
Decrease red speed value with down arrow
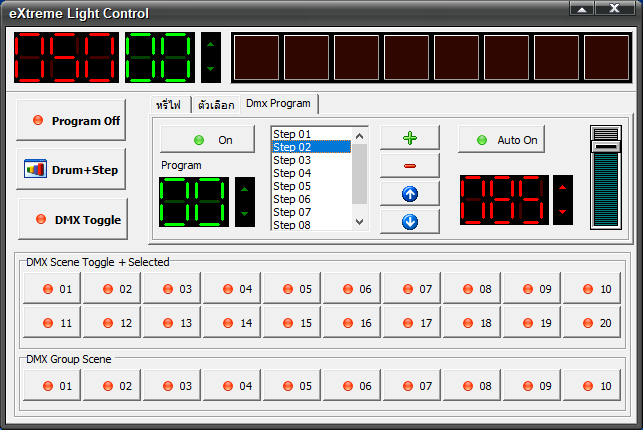pos(563,212)
